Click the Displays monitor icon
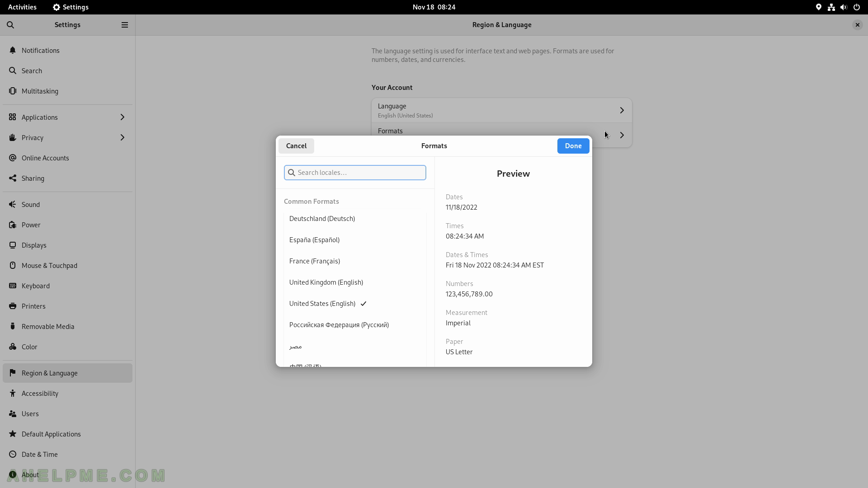 tap(13, 245)
